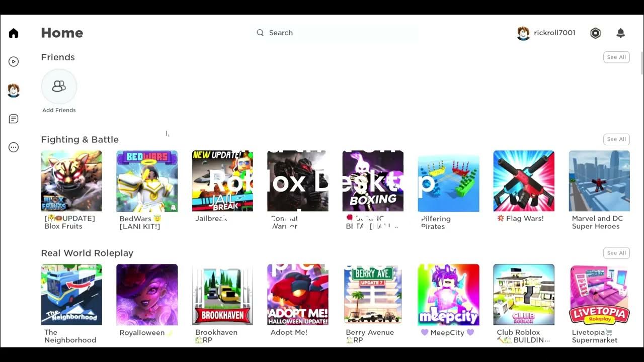The height and width of the screenshot is (362, 644).
Task: Open Marvel and DC Super Heroes thumbnail
Action: pos(599,181)
